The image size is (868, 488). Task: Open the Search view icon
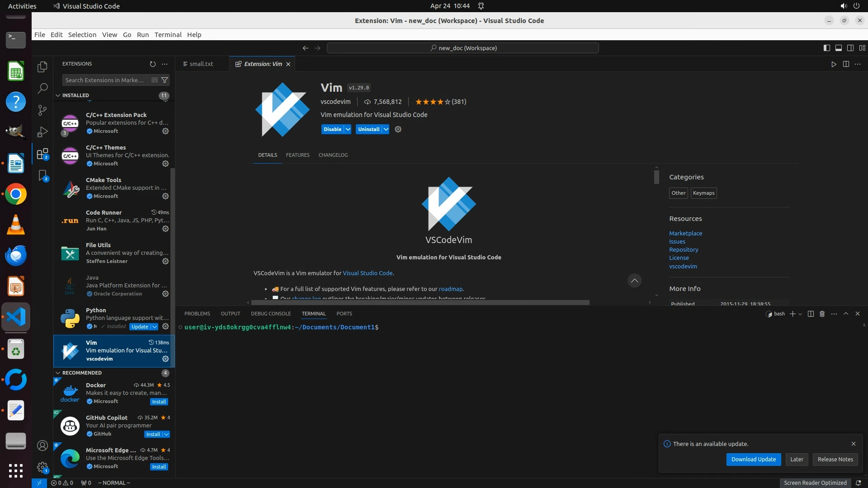pyautogui.click(x=42, y=89)
